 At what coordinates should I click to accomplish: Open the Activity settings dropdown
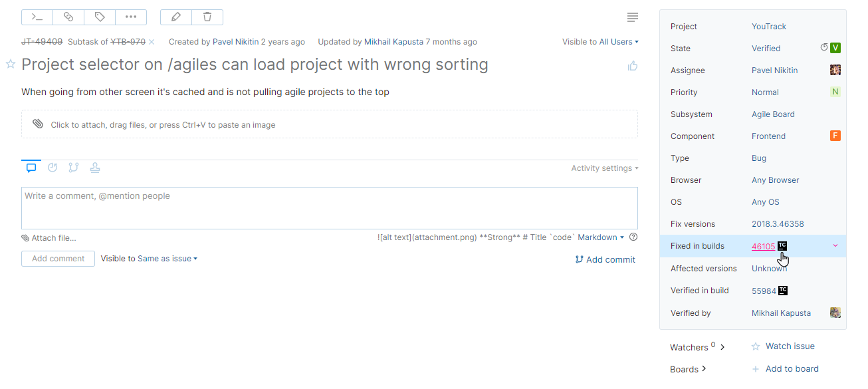[604, 168]
